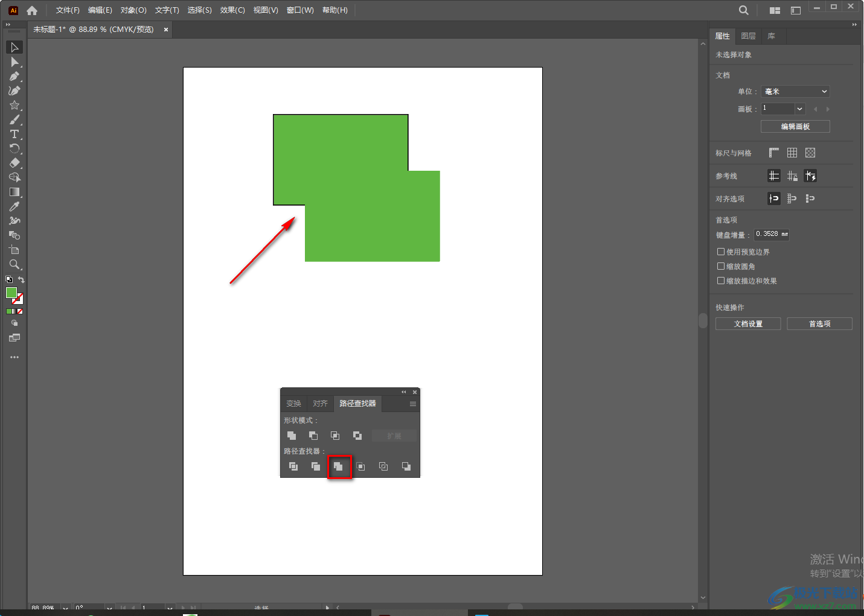The height and width of the screenshot is (616, 864).
Task: Click the Show Rulers icon
Action: click(774, 153)
